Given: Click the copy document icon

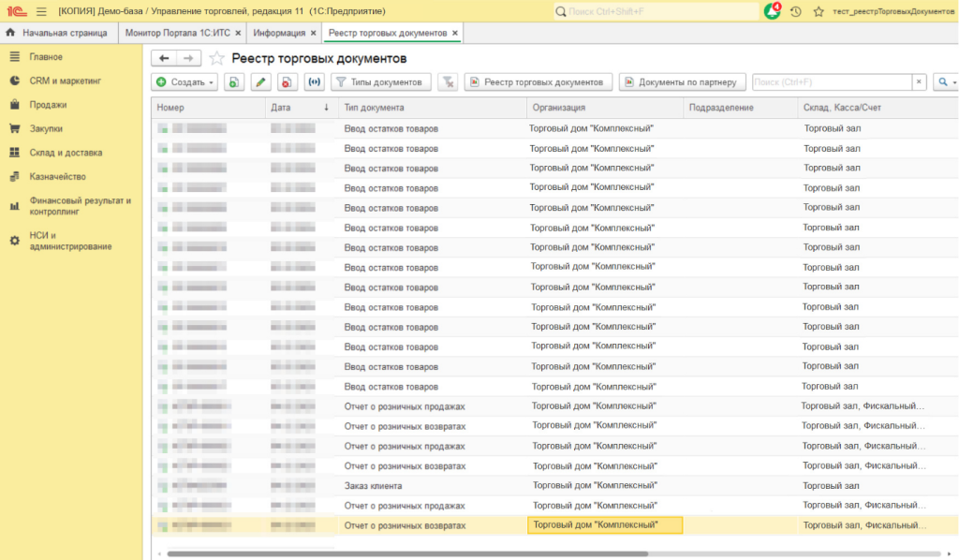Looking at the screenshot, I should click(233, 81).
